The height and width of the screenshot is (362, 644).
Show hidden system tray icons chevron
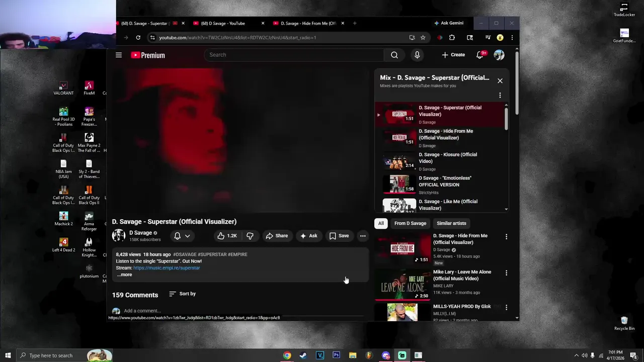[x=576, y=355]
